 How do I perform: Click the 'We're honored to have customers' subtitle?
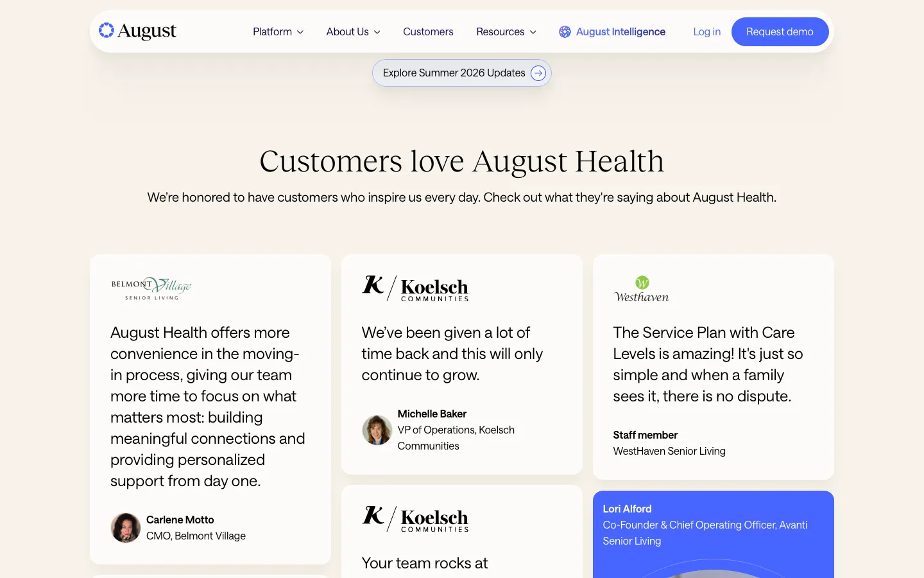(x=462, y=197)
